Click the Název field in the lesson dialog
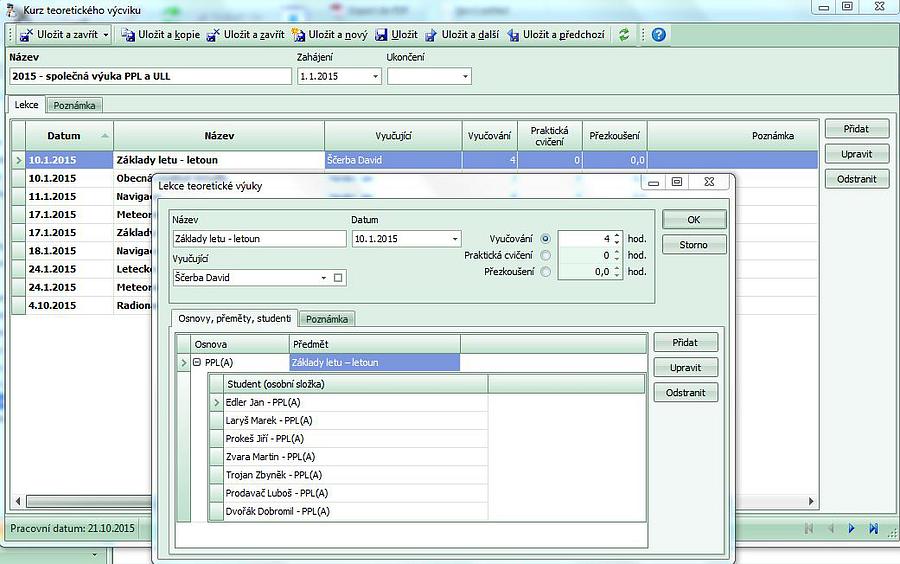Screen dimensions: 900x564 click(258, 239)
